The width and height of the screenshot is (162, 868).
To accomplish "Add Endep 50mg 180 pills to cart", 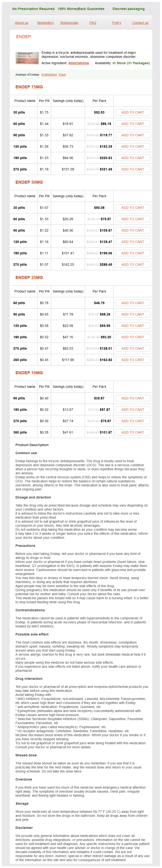I will point(133,253).
